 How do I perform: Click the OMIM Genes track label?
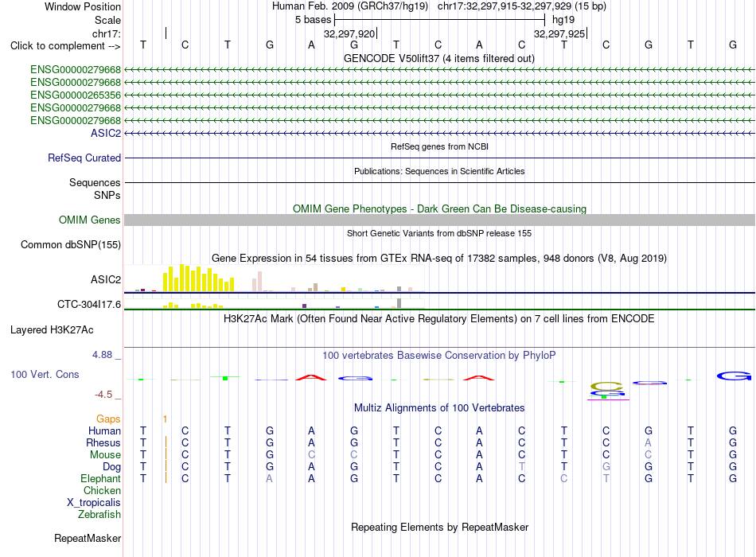[90, 220]
